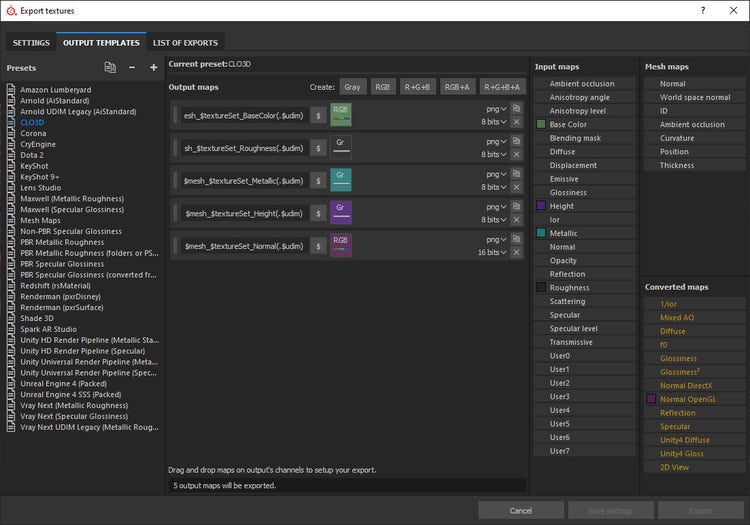Switch to the Output Templates tab

101,43
